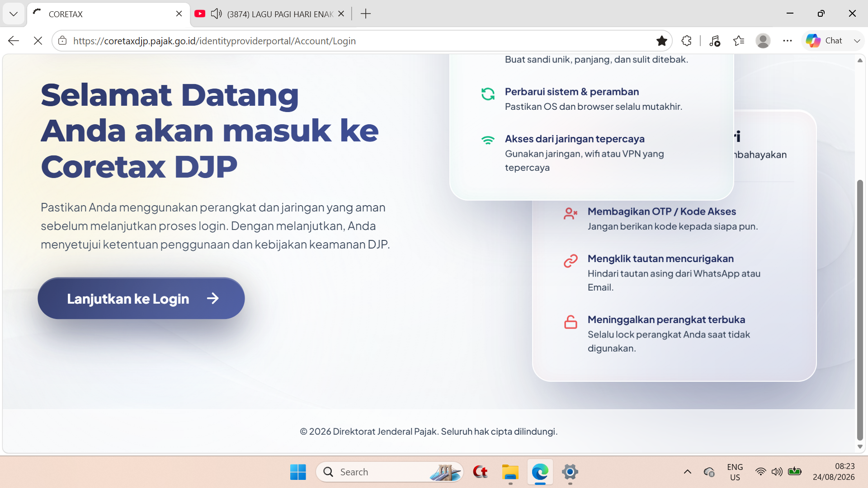The image size is (868, 488).
Task: Click the copyright Direktorat Jenderal Pajak footer text
Action: click(429, 432)
